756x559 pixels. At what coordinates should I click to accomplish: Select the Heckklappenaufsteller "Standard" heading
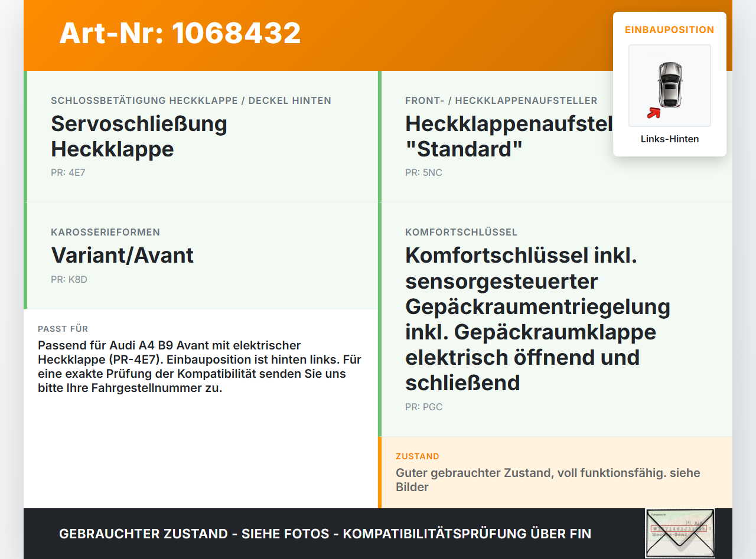[x=509, y=136]
